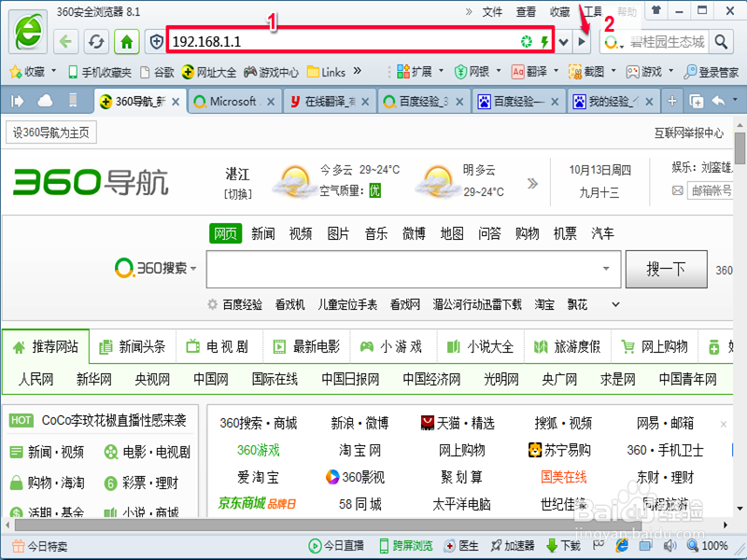Click the speaker mute icon in status bar
Image resolution: width=747 pixels, height=560 pixels.
669,546
